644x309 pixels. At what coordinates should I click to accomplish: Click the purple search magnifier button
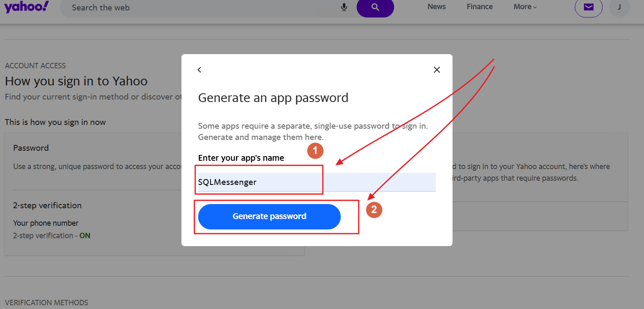click(x=375, y=7)
